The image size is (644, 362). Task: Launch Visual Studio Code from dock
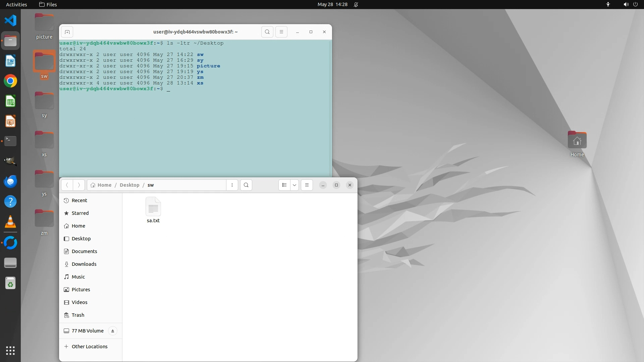(x=10, y=20)
